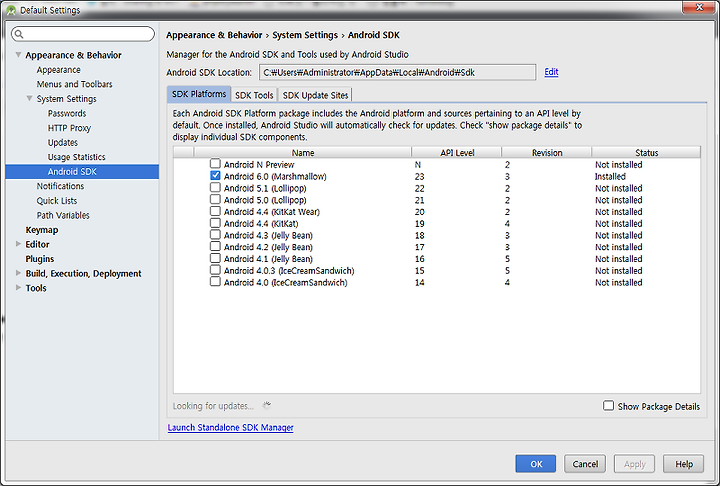
Task: Sort table by the Name column header
Action: pyautogui.click(x=303, y=153)
